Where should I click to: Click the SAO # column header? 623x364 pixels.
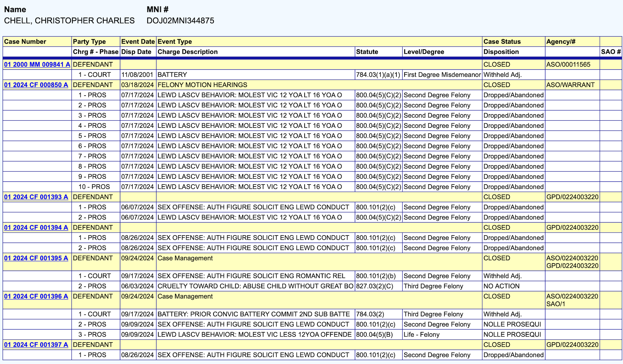(x=611, y=52)
